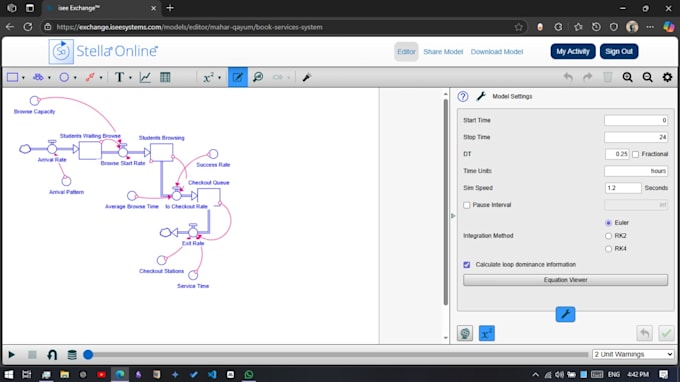Open model settings wrench in toolbar
Viewport: 680px width, 382px height.
tap(307, 77)
